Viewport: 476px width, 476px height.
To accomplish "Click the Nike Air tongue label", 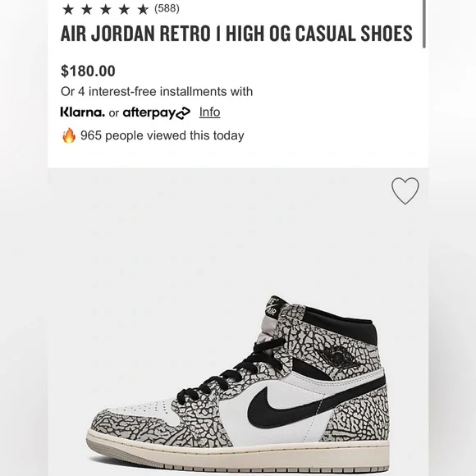I will [x=275, y=306].
